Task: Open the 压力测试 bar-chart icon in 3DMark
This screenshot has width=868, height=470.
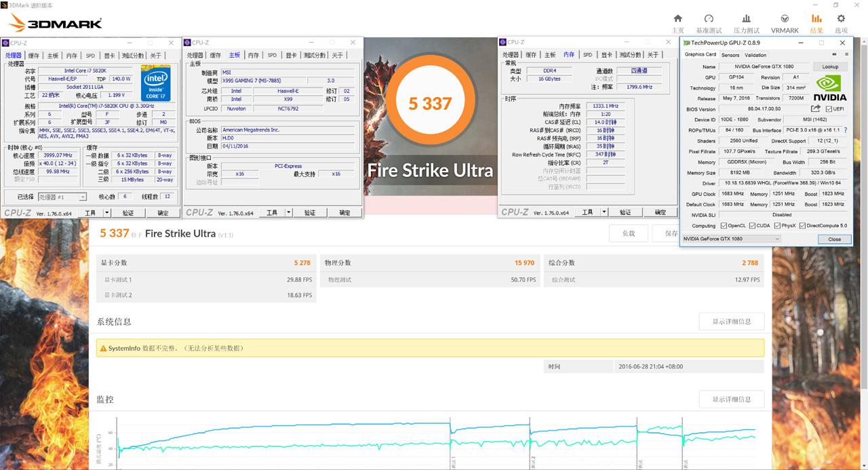Action: [x=746, y=19]
